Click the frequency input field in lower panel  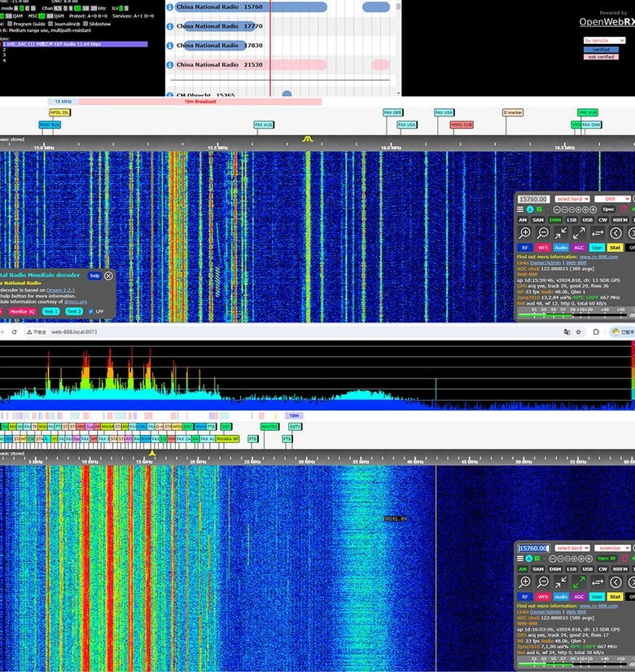tap(533, 548)
